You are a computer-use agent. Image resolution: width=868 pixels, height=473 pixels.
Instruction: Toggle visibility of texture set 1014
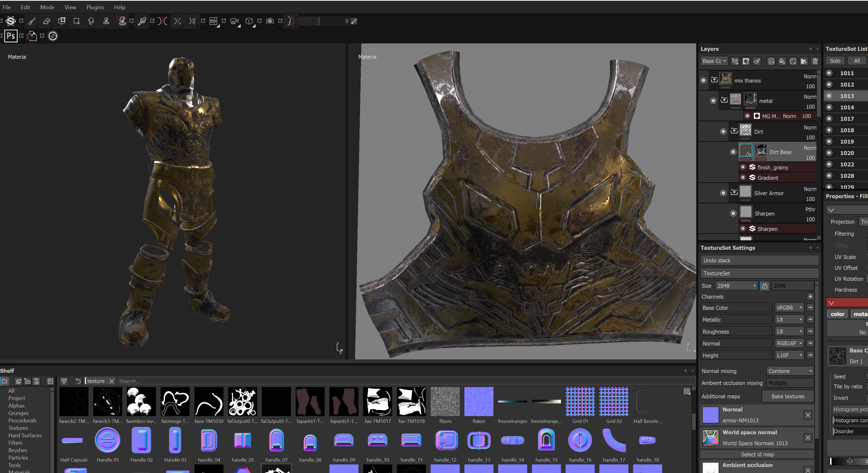(829, 107)
